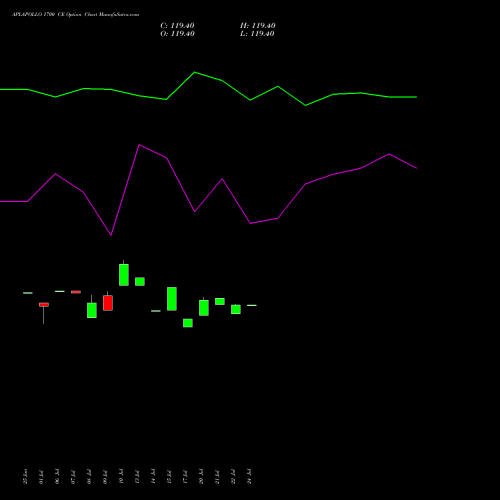Click the flat doji candle for 24 Jul
The height and width of the screenshot is (500, 500).
252,305
